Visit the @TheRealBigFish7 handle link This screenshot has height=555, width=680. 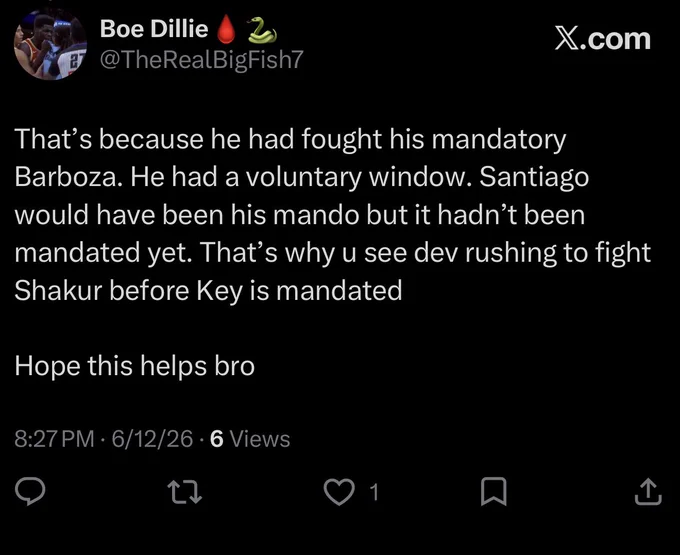point(202,59)
